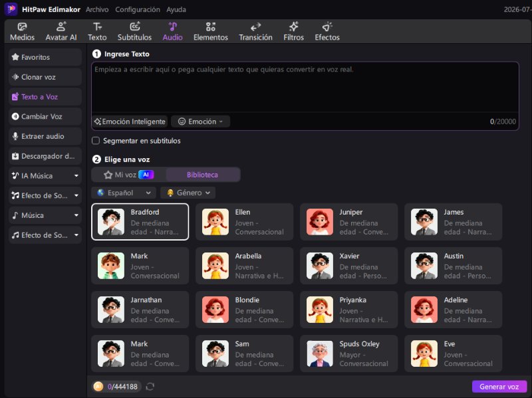Click the Favoritos star icon
The image size is (532, 398).
coord(15,57)
